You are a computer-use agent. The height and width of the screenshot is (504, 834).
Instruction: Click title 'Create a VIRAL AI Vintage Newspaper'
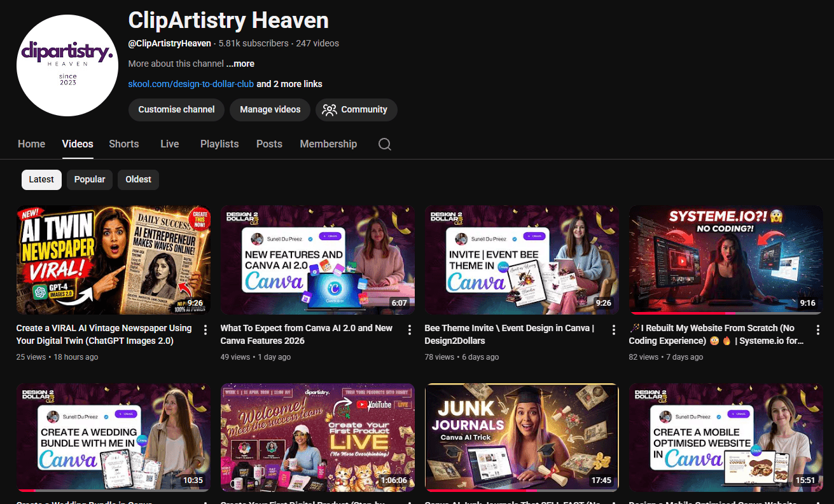click(104, 334)
